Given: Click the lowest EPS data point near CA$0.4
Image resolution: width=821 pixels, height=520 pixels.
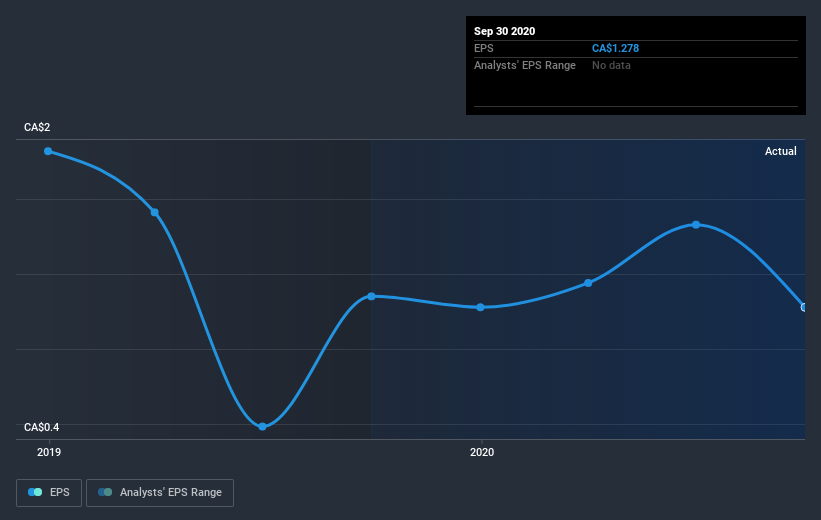Looking at the screenshot, I should pyautogui.click(x=262, y=427).
